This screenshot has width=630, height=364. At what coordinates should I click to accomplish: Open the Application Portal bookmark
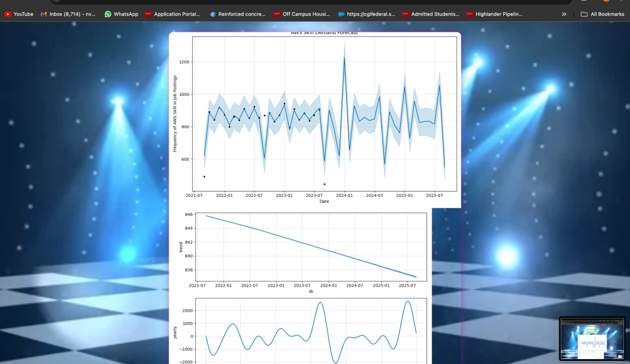(172, 14)
